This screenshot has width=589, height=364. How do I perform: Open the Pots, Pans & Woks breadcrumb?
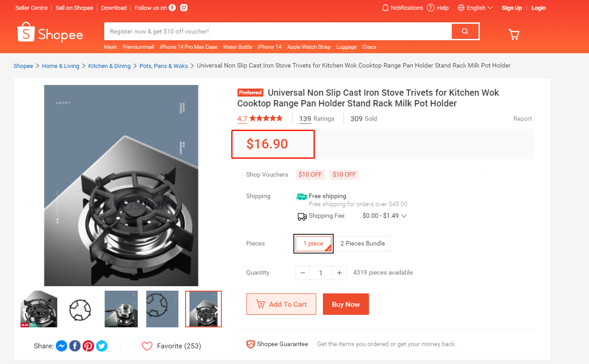pyautogui.click(x=164, y=66)
